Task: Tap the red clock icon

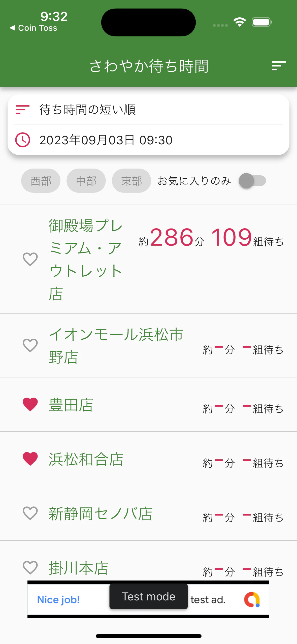Action: [23, 140]
